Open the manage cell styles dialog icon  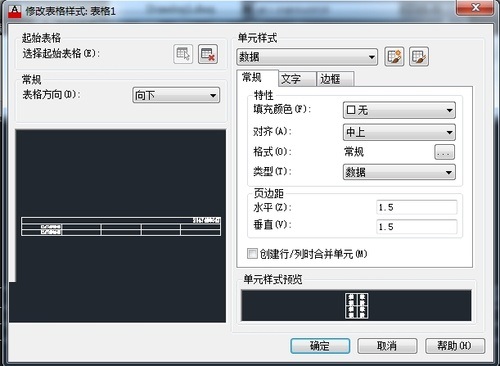[419, 57]
